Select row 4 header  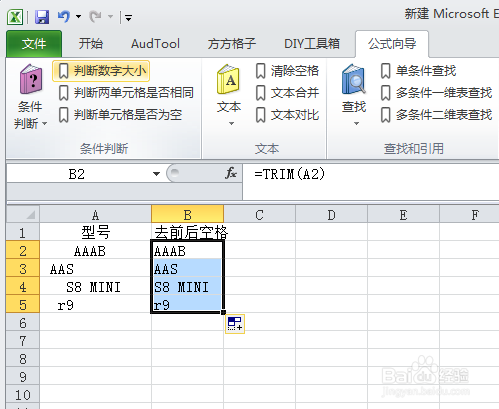coord(23,286)
